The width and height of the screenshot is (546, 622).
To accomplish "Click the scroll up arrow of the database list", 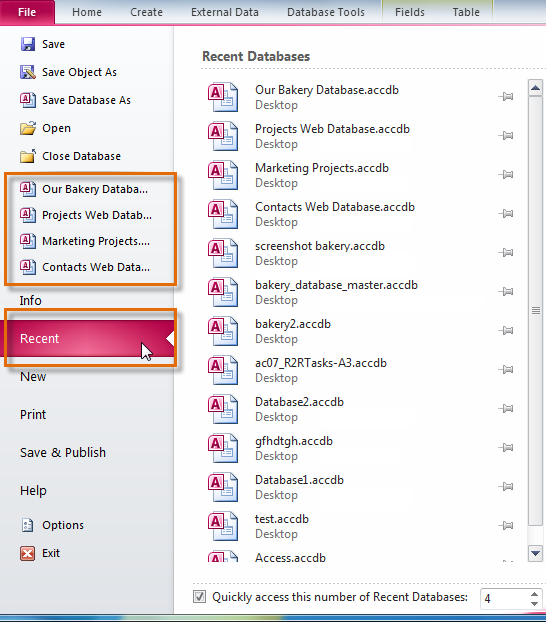I will tap(535, 88).
